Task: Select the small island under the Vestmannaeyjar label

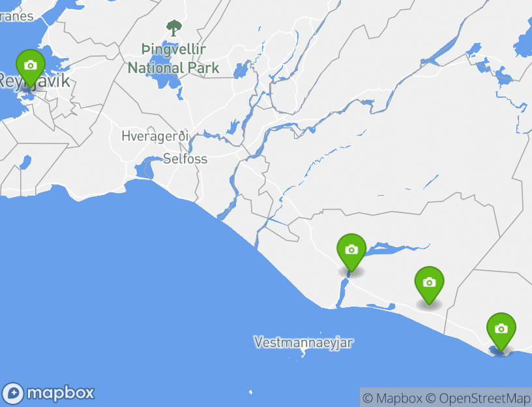Action: (304, 354)
